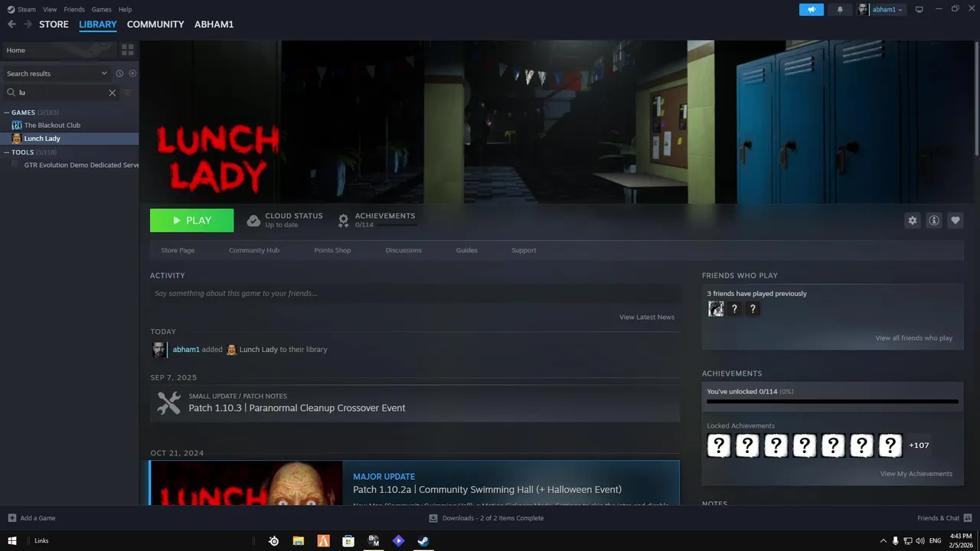This screenshot has width=980, height=551.
Task: Open the Steam menu
Action: click(22, 9)
